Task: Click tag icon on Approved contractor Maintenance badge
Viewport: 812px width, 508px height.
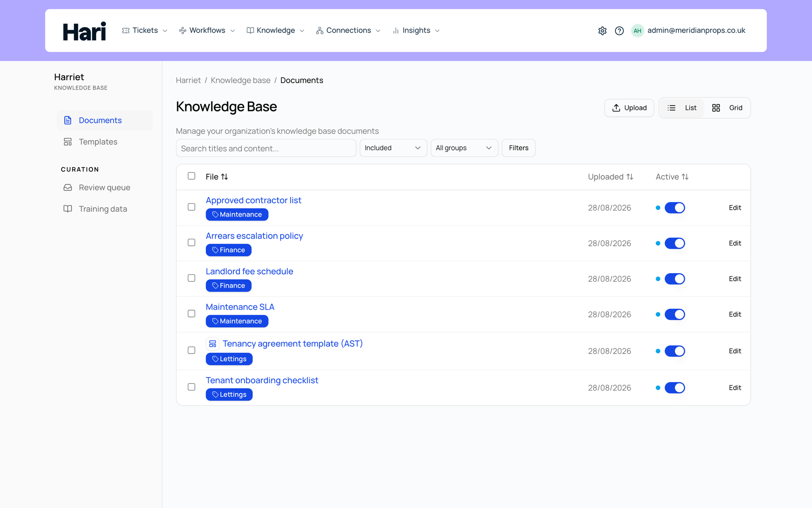Action: tap(215, 215)
